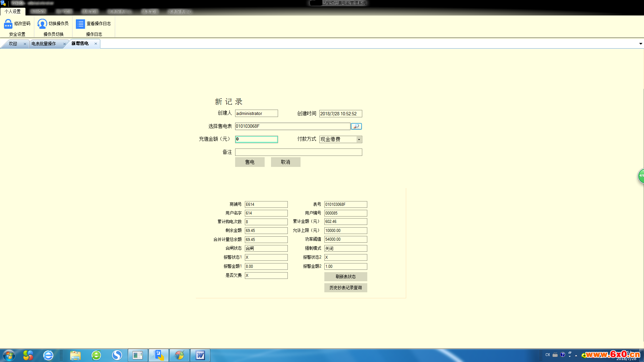Click the CH language indicator
Screen dimensions: 644x362
click(548, 355)
